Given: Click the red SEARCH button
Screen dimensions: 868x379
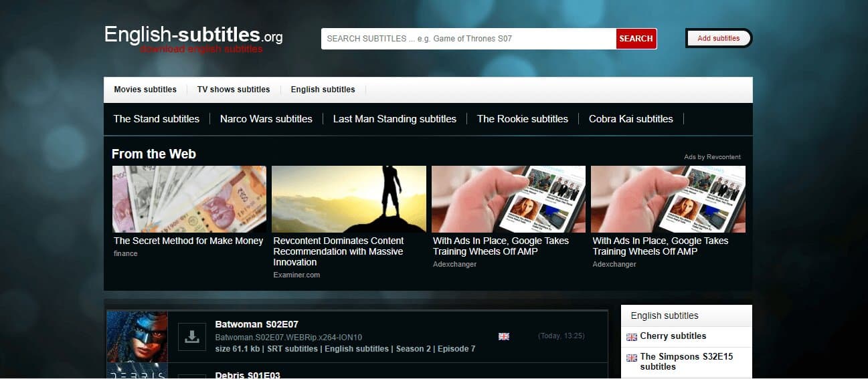Looking at the screenshot, I should click(636, 39).
